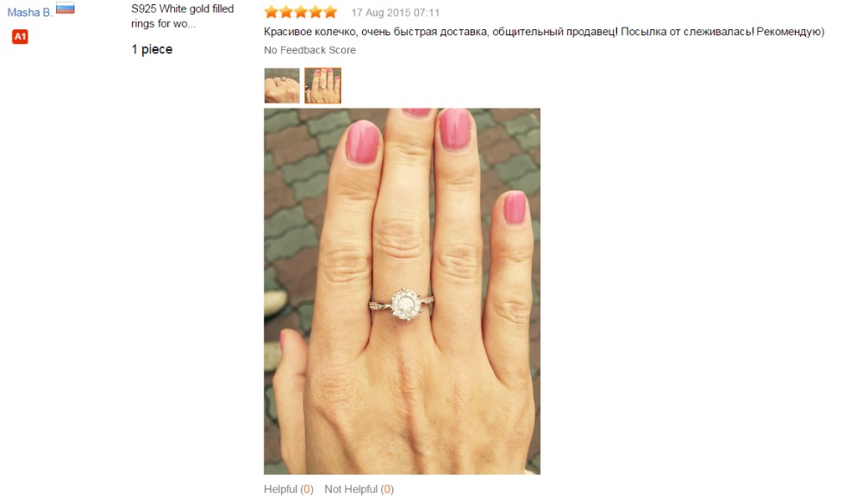Click the first orange rating star
862x504 pixels.
[x=271, y=12]
